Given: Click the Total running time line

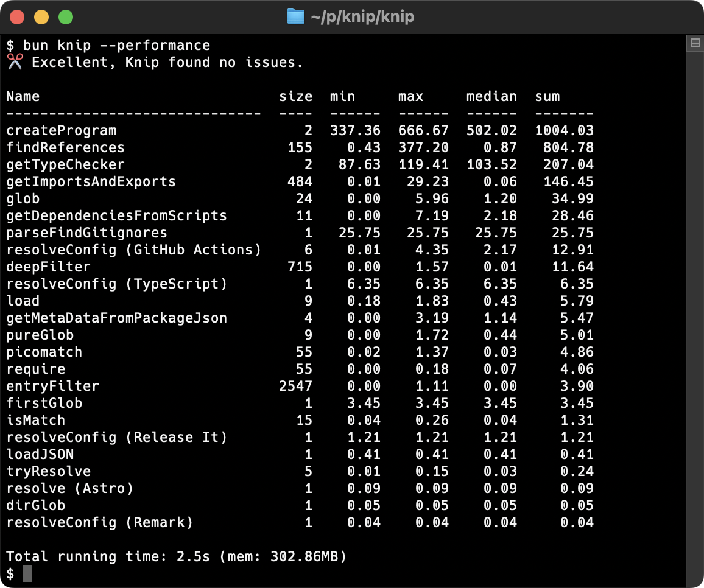Looking at the screenshot, I should (x=176, y=556).
